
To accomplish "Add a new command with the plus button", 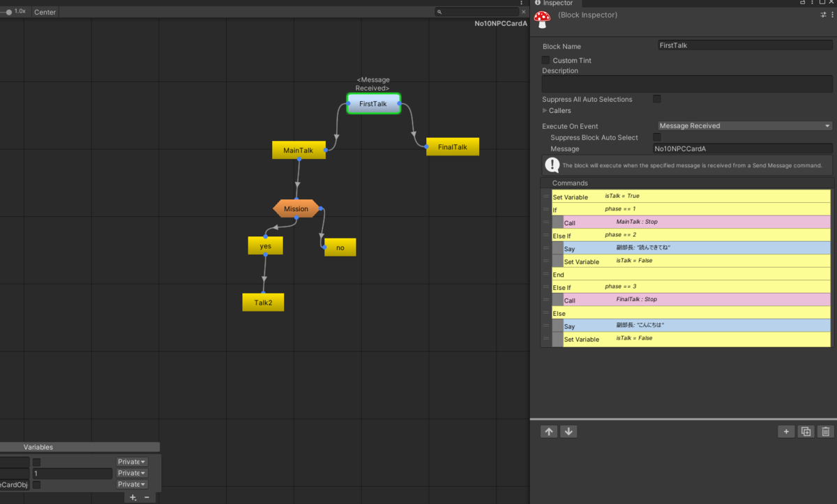I will [x=786, y=432].
